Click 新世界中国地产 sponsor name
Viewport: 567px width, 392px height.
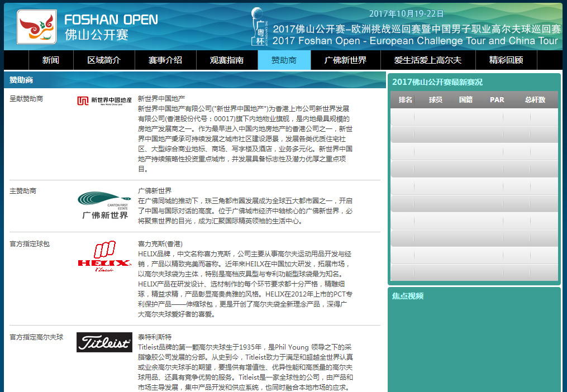coord(161,98)
